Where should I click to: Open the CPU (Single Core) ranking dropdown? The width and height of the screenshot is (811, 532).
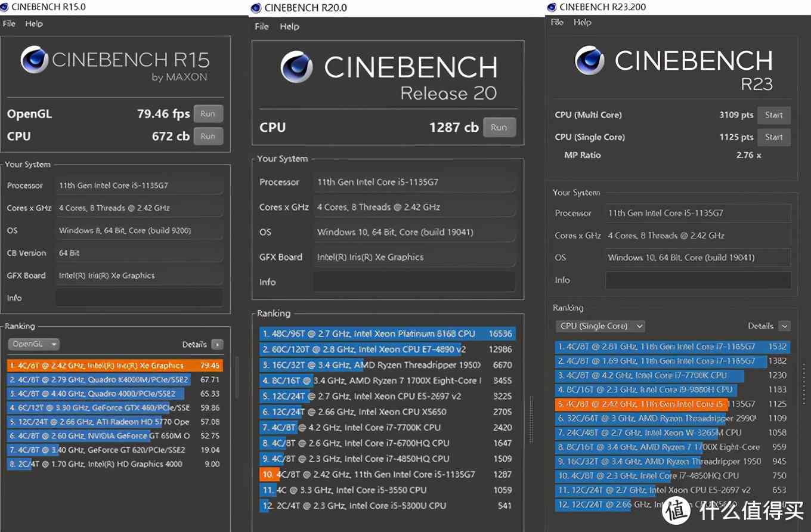pyautogui.click(x=600, y=326)
